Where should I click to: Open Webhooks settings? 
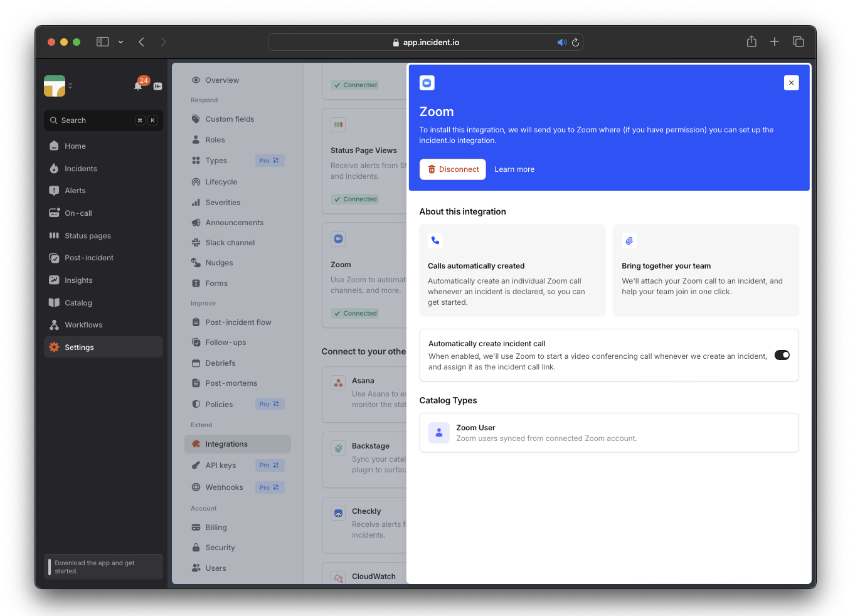pos(238,487)
